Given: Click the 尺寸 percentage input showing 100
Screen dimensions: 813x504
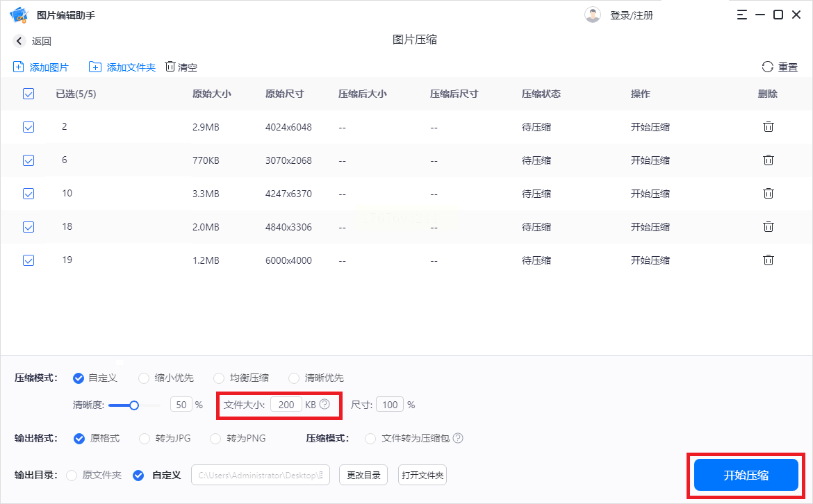Looking at the screenshot, I should tap(390, 405).
